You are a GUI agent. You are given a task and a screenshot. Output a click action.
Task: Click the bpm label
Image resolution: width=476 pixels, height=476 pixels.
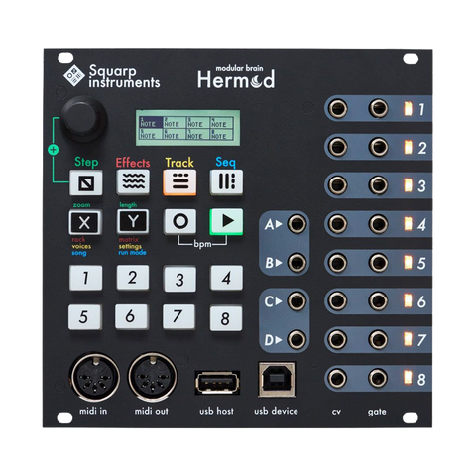coord(202,245)
